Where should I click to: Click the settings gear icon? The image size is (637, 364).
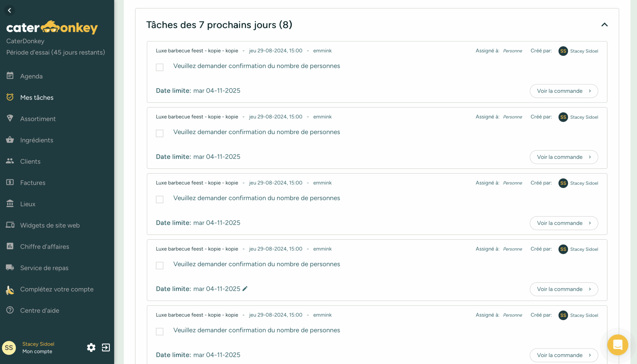(x=91, y=347)
